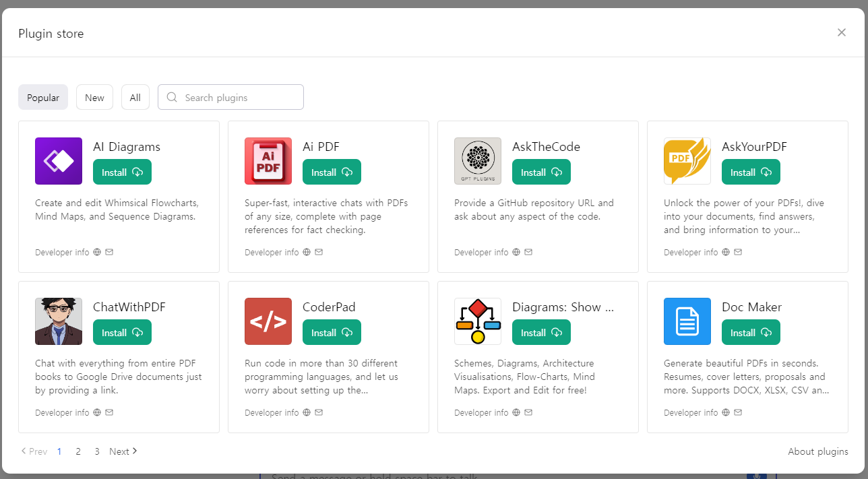Image resolution: width=868 pixels, height=479 pixels.
Task: Click the ChatWithPDF avatar logo
Action: (x=59, y=321)
